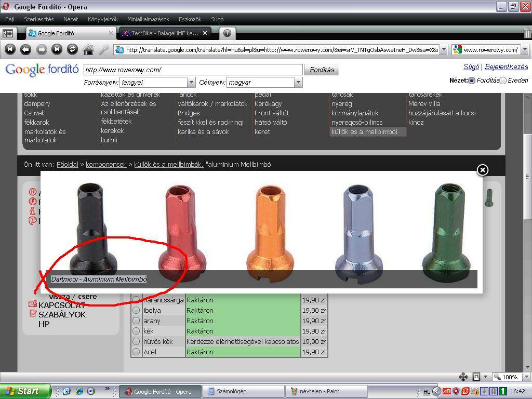The image size is (532, 399).
Task: Click the rewind navigation button
Action: click(x=10, y=49)
